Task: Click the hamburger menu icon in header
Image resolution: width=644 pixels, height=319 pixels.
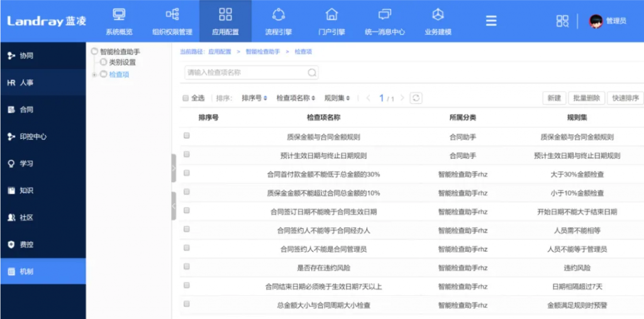Action: (491, 21)
